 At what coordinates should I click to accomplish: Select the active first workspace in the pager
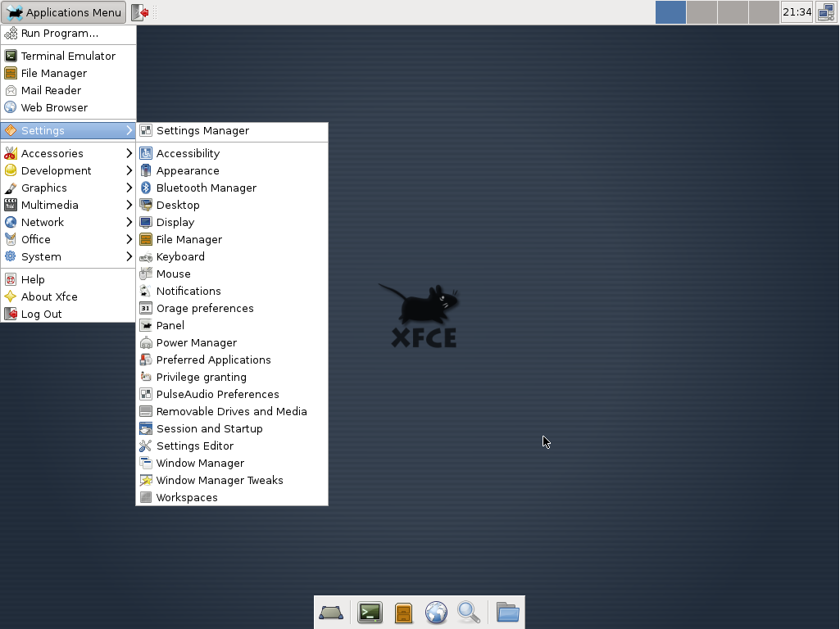pyautogui.click(x=670, y=12)
